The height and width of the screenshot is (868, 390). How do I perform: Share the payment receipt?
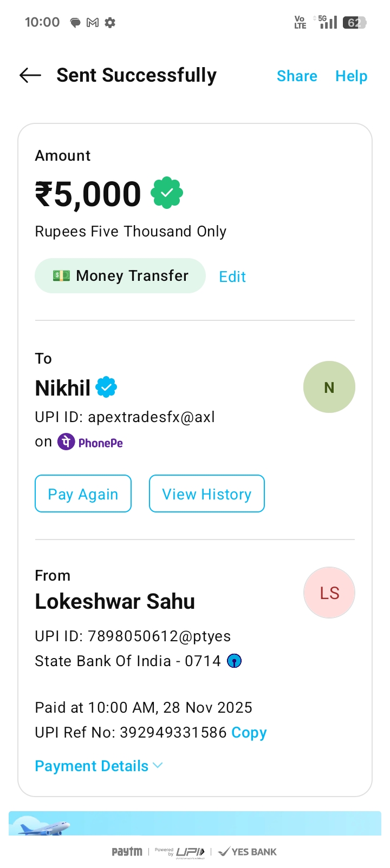click(297, 76)
